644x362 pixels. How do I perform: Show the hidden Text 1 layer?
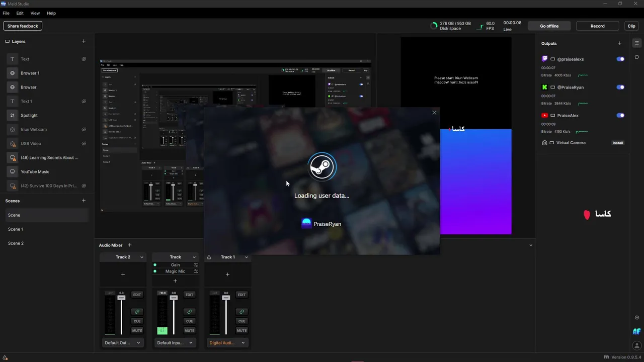click(84, 101)
